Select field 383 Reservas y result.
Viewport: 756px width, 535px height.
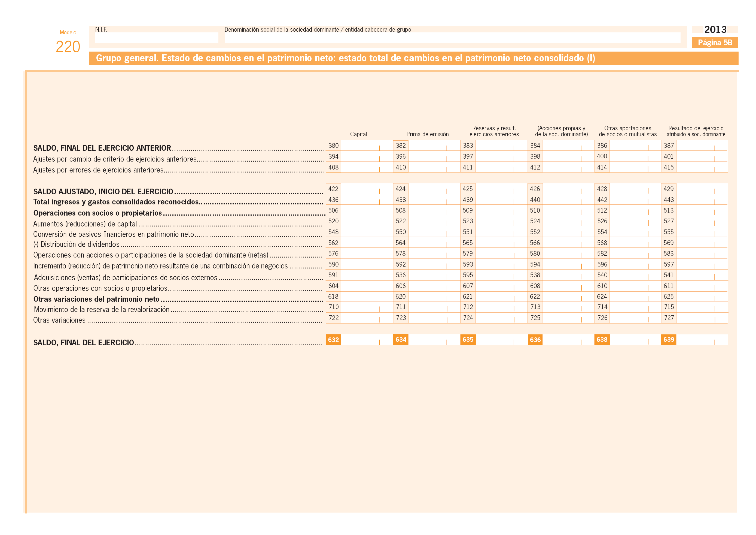(x=501, y=145)
